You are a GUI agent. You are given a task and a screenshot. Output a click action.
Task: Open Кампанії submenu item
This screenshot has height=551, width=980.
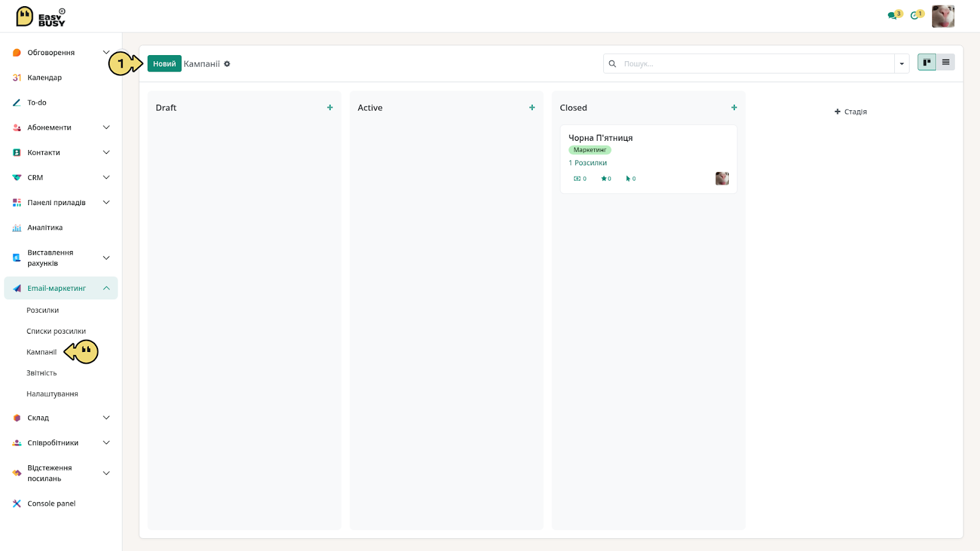42,352
